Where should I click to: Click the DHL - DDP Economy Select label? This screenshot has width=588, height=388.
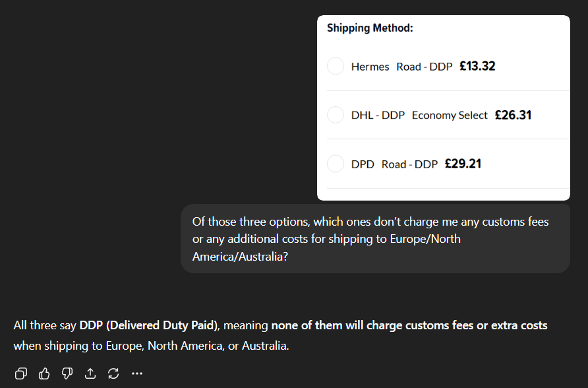[419, 115]
